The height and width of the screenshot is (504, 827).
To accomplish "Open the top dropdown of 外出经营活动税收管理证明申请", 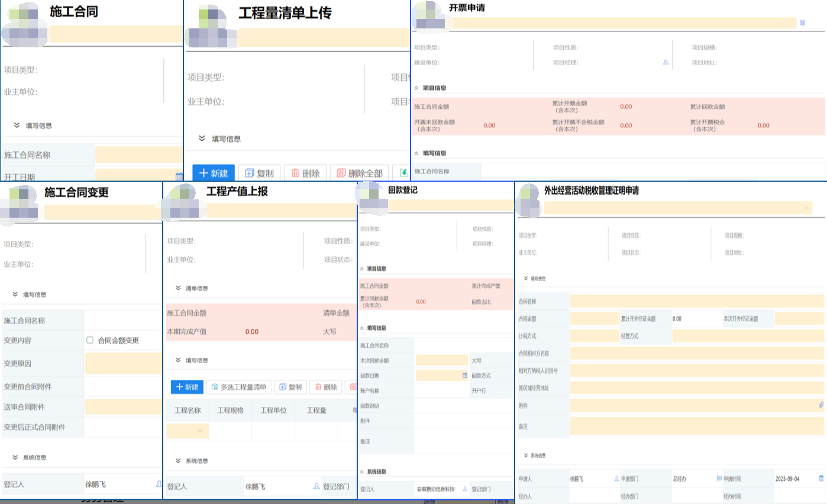I will tap(678, 208).
